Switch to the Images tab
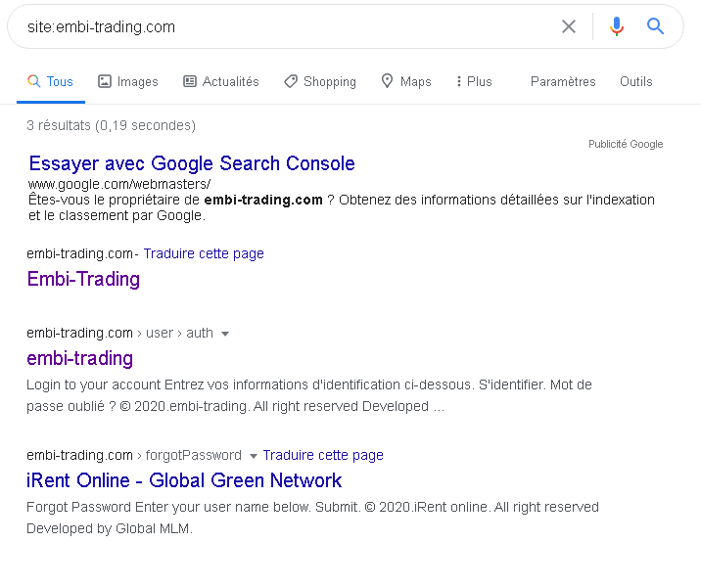The image size is (701, 588). (x=128, y=82)
